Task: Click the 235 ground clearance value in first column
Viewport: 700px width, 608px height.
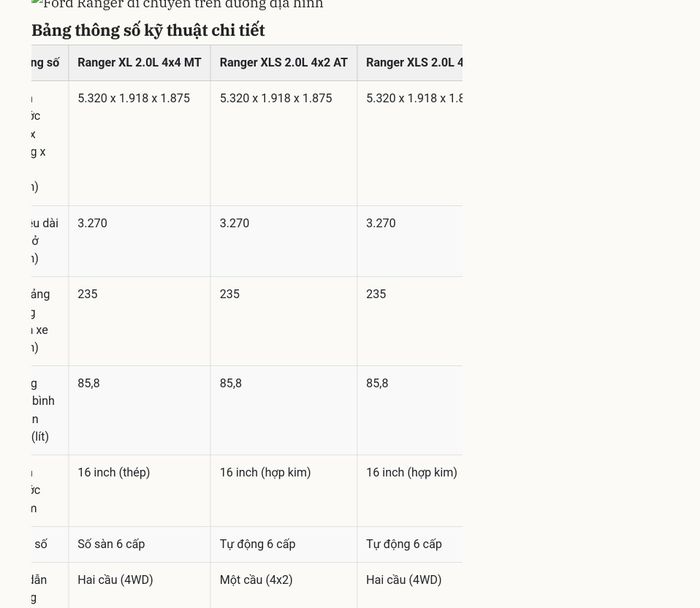Action: tap(88, 294)
